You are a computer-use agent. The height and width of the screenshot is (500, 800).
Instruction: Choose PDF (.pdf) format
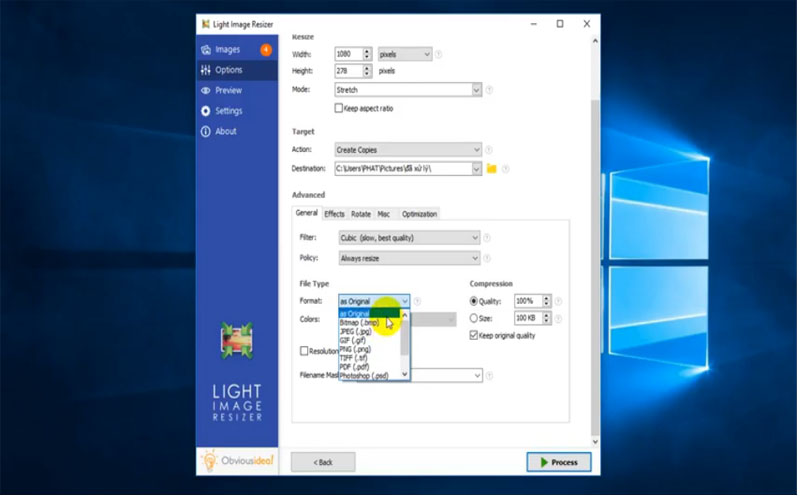tap(370, 367)
